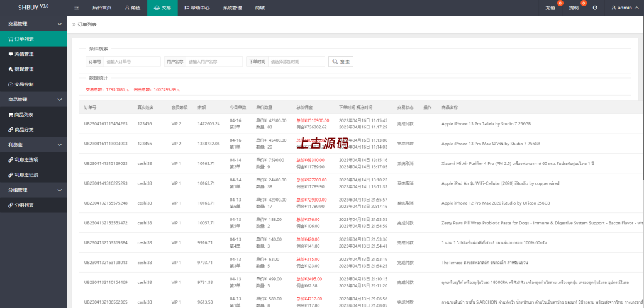
Task: Click the refresh icon in the top bar
Action: click(x=595, y=8)
